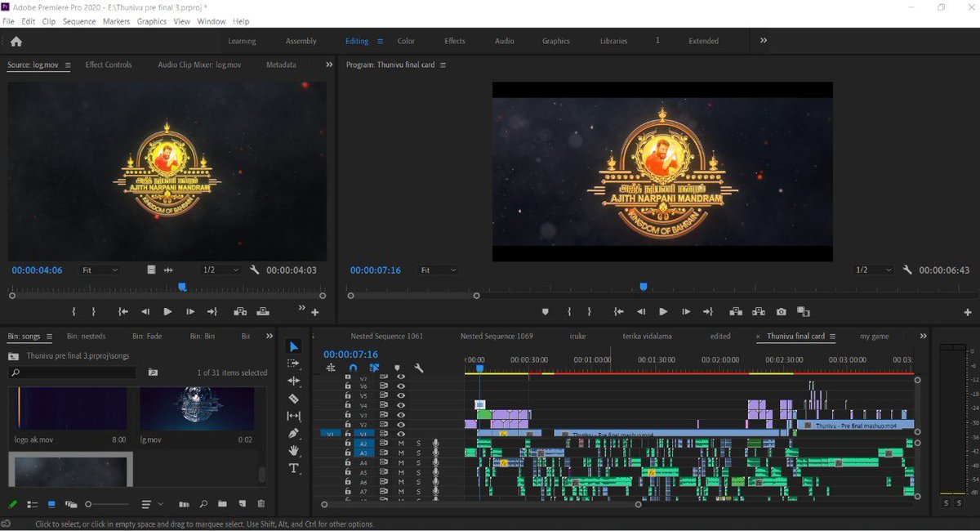Select the Hand tool
Screen dimensions: 980x531
pyautogui.click(x=294, y=451)
